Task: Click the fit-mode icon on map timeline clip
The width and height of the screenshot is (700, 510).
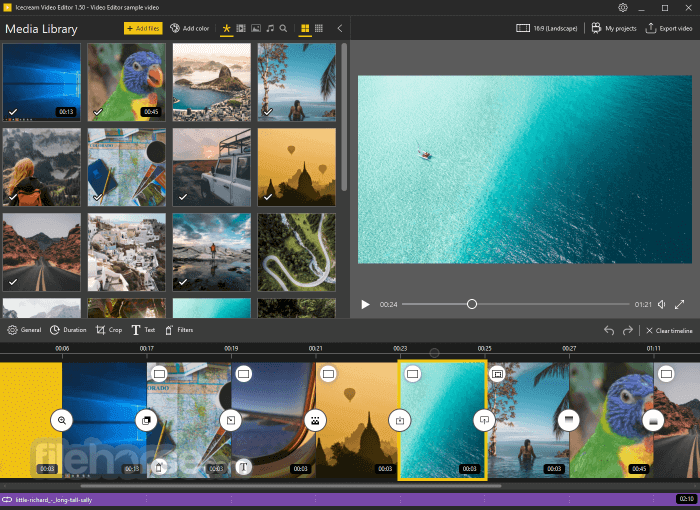Action: click(159, 374)
